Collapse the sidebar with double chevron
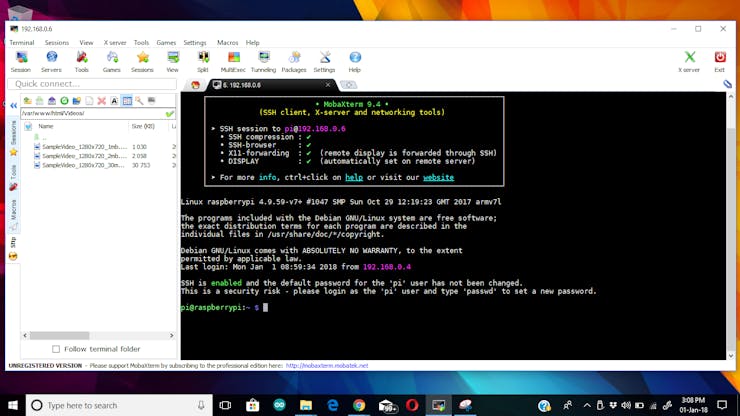The width and height of the screenshot is (740, 416). 13,105
